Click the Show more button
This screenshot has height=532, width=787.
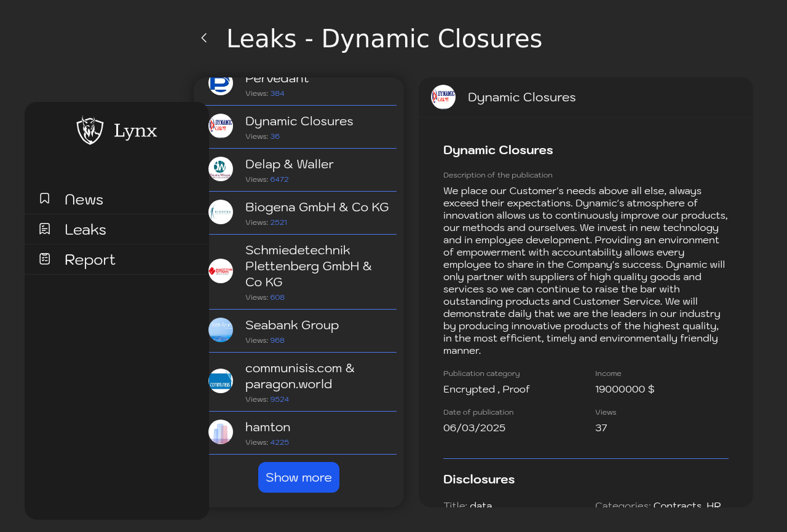pyautogui.click(x=299, y=477)
